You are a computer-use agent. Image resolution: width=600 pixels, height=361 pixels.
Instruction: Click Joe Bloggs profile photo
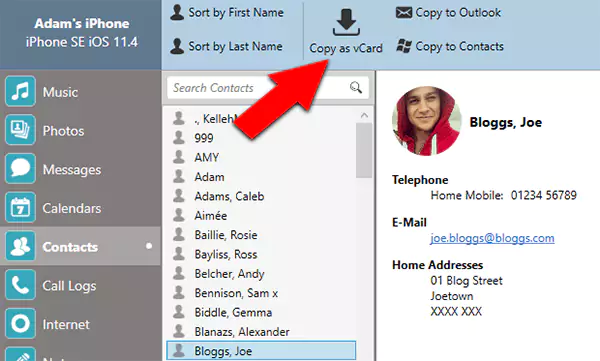click(427, 121)
